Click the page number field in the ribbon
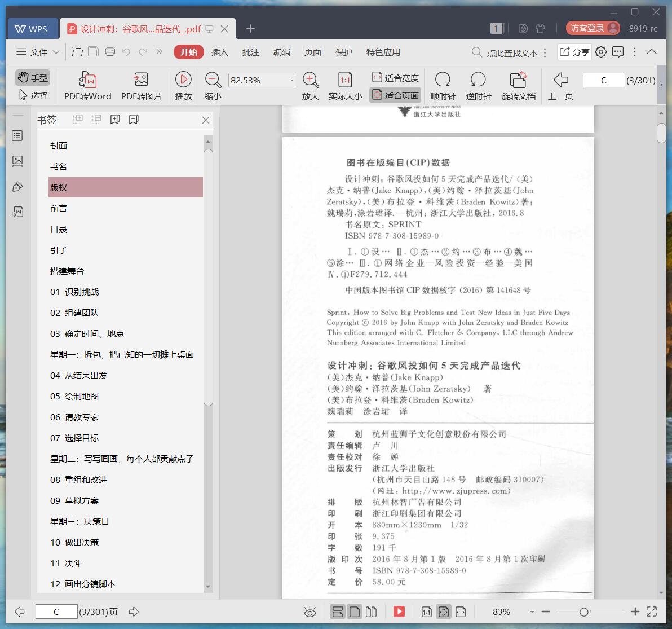Screen dimensions: 672x629 603,80
